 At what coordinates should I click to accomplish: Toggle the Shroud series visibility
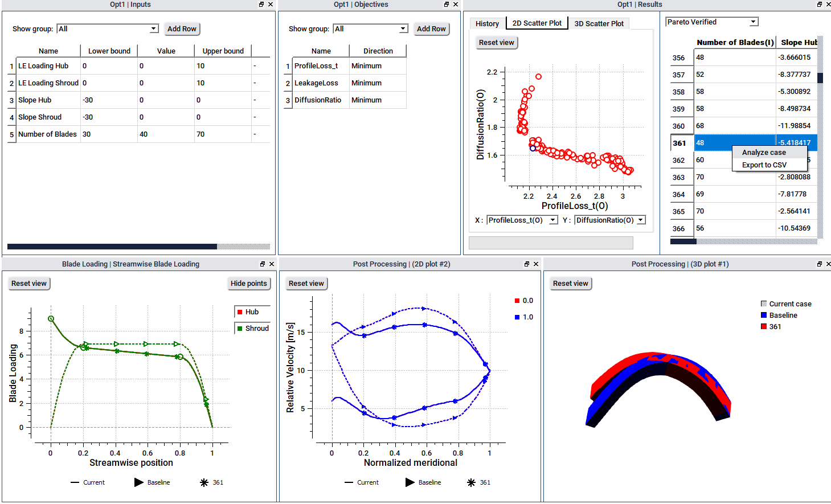point(253,328)
